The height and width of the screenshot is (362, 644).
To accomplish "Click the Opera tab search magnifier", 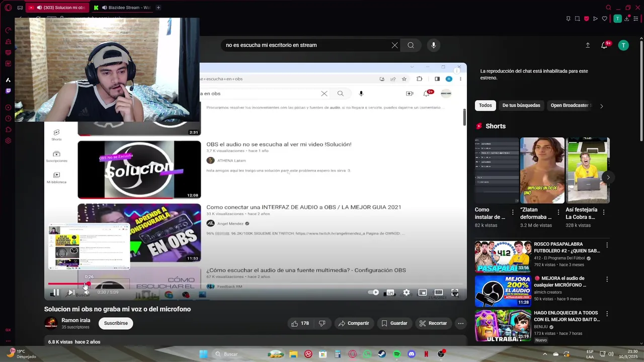I will (x=608, y=8).
